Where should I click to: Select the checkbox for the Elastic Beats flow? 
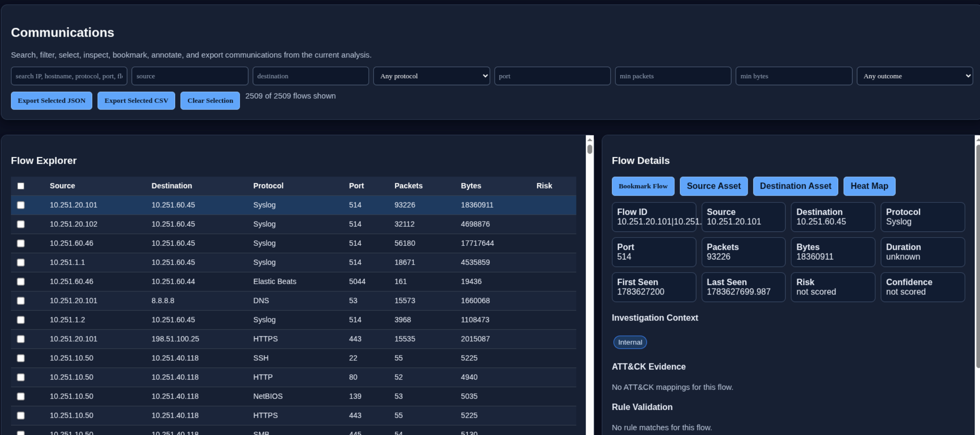pos(21,282)
